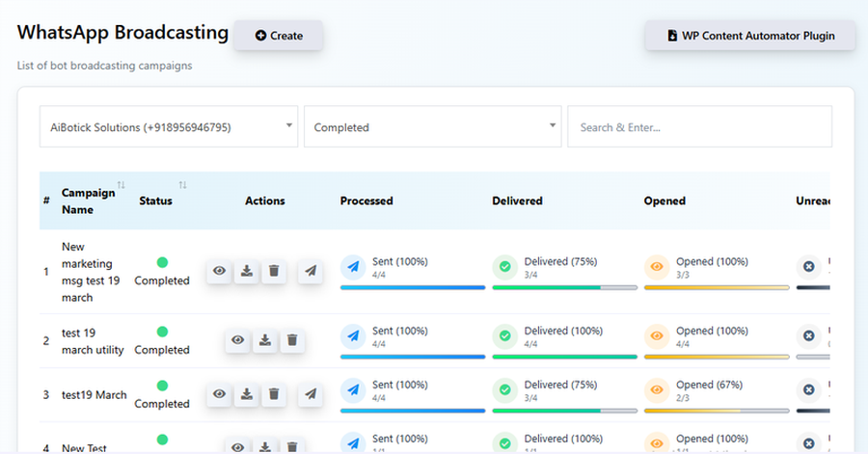Image resolution: width=868 pixels, height=454 pixels.
Task: Download report for test19 March campaign
Action: [x=247, y=394]
